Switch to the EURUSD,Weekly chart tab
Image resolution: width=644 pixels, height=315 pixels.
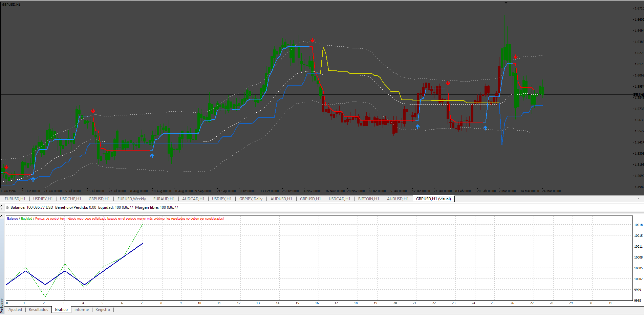pos(132,199)
